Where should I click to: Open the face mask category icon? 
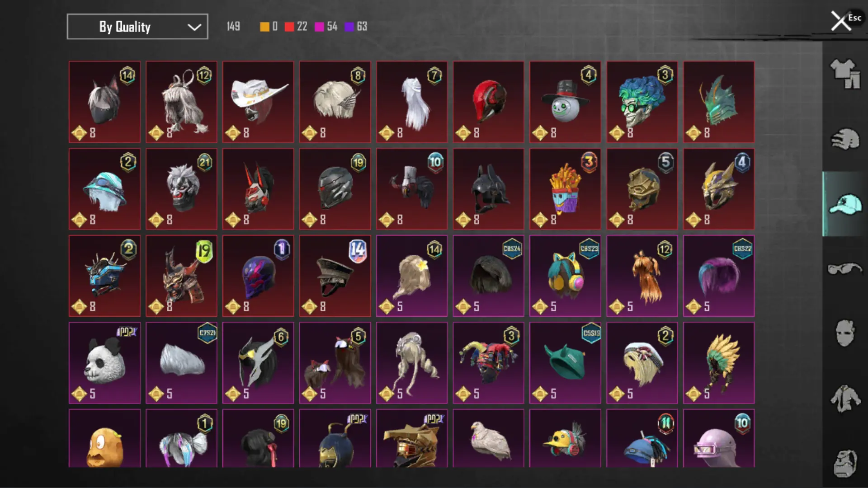pos(844,333)
